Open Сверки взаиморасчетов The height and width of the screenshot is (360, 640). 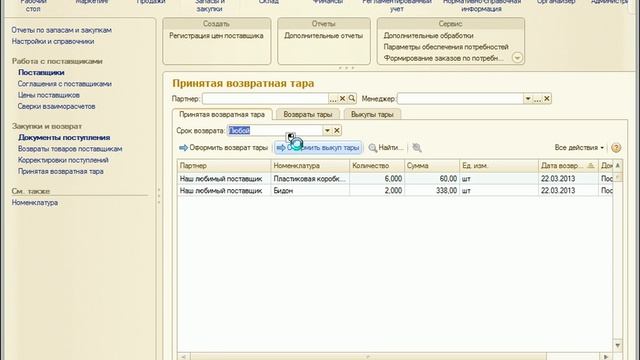[56, 107]
